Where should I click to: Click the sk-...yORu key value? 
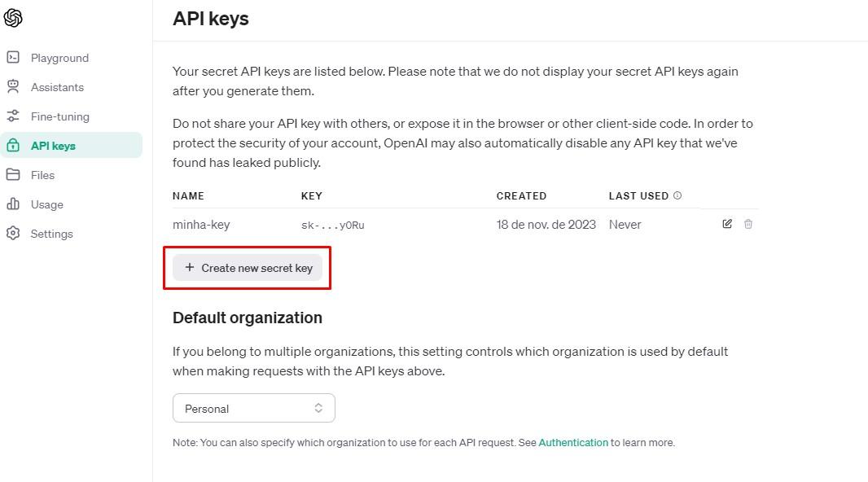pos(333,226)
